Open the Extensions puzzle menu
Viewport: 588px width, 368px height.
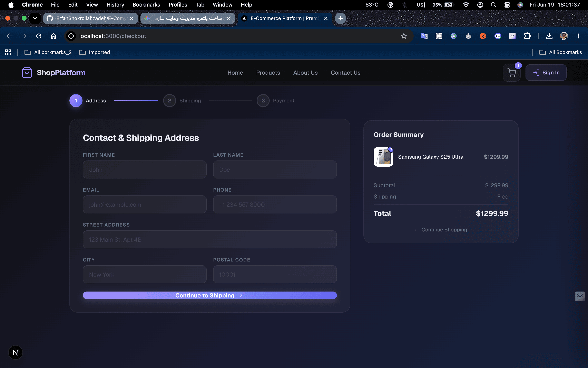[527, 36]
